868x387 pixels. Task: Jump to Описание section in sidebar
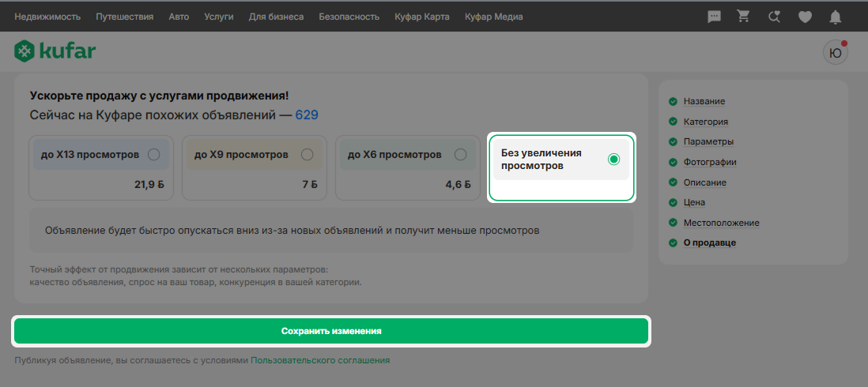(704, 182)
